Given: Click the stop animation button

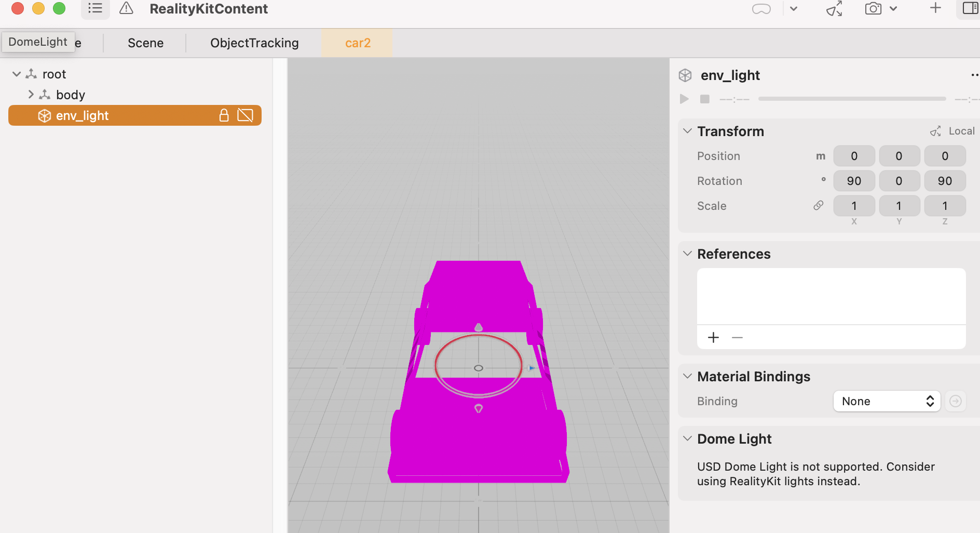Looking at the screenshot, I should pyautogui.click(x=704, y=99).
